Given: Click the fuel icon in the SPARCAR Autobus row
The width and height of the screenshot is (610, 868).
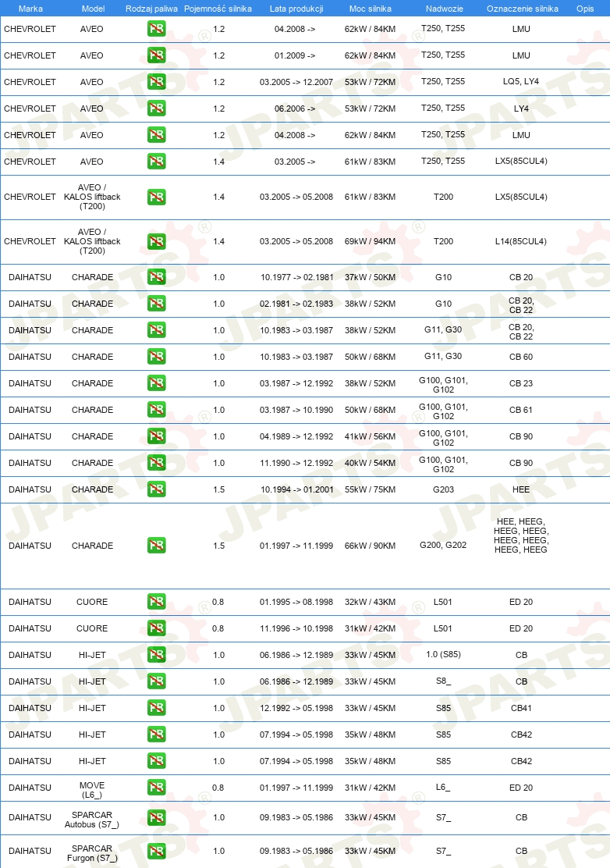Looking at the screenshot, I should [157, 817].
